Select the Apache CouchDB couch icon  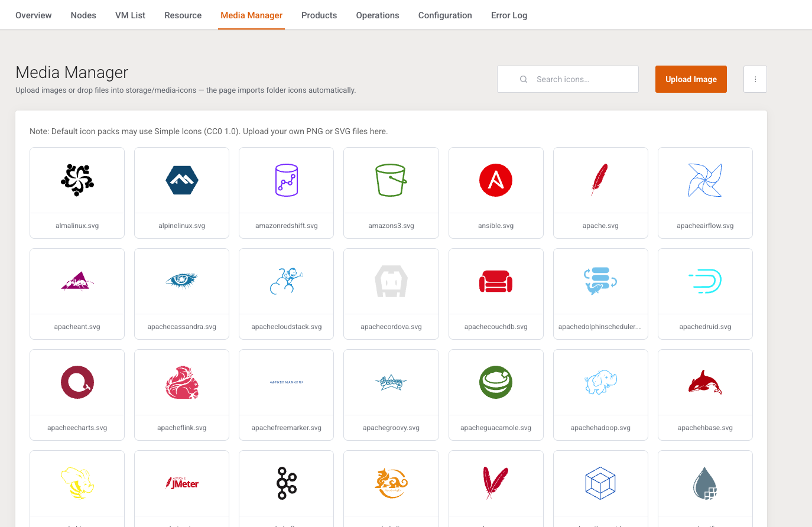pyautogui.click(x=496, y=281)
